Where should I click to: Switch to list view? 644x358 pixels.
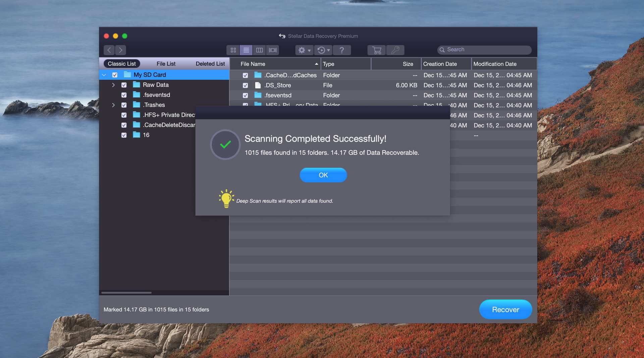(246, 50)
